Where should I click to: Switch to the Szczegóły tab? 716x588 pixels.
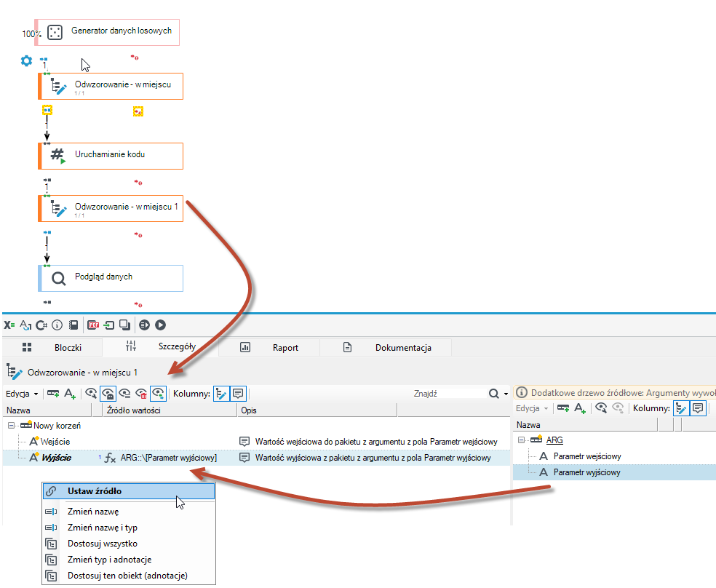point(161,346)
